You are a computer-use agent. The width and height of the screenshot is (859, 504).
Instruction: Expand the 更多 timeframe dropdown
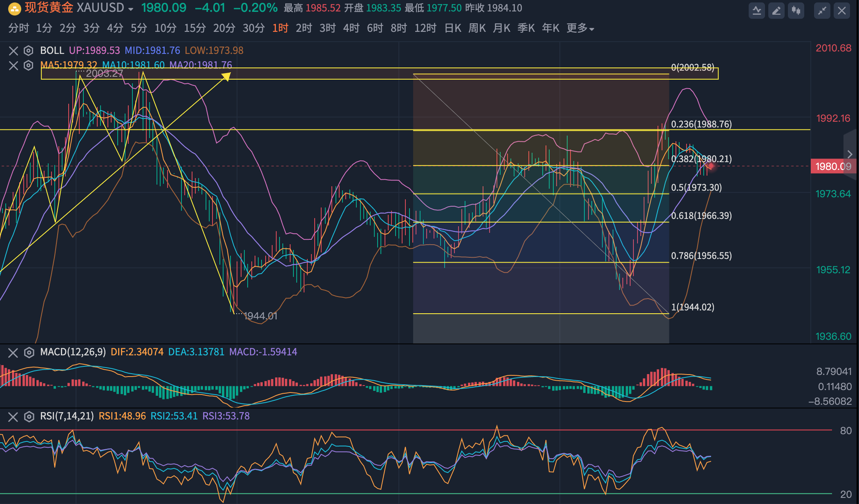580,28
